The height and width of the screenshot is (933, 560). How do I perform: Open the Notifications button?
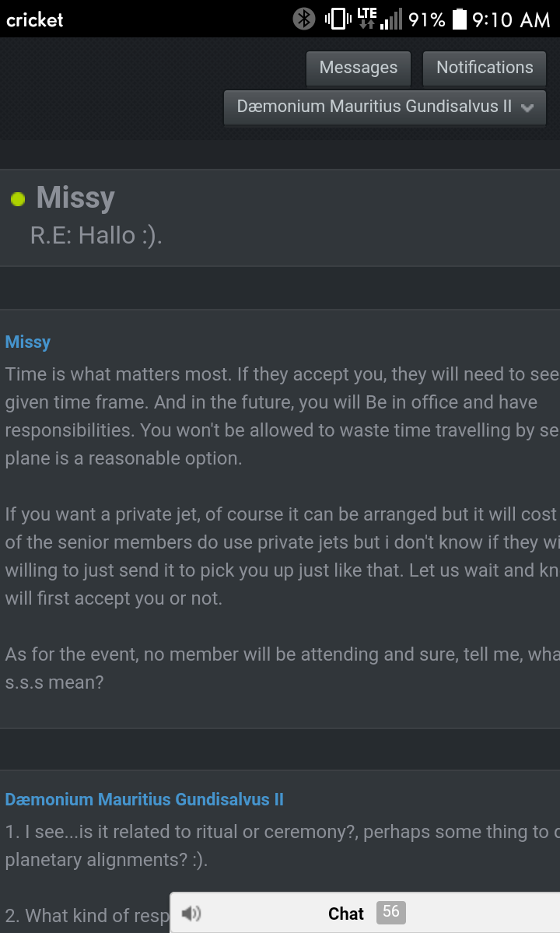point(485,68)
